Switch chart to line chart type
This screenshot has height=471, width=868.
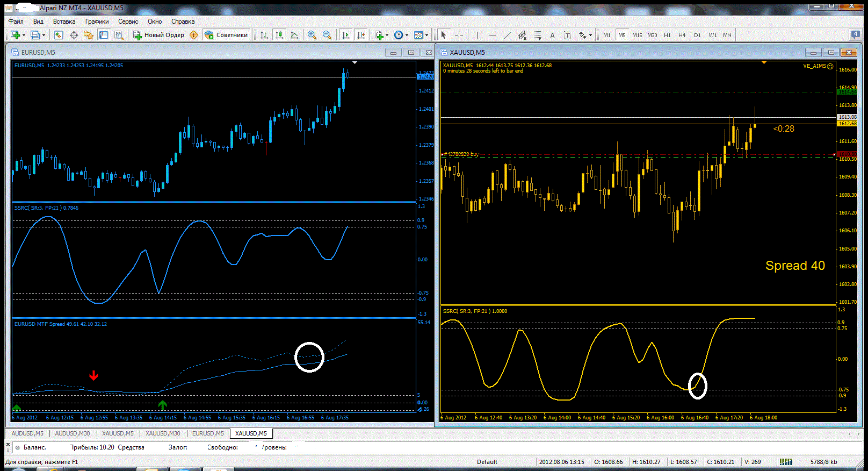coord(294,35)
